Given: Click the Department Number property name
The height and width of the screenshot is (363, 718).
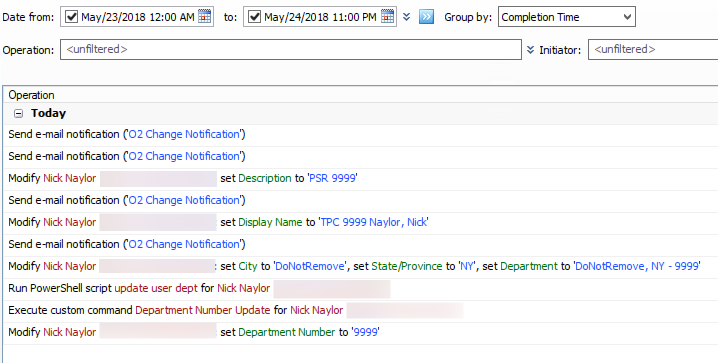Looking at the screenshot, I should point(287,332).
